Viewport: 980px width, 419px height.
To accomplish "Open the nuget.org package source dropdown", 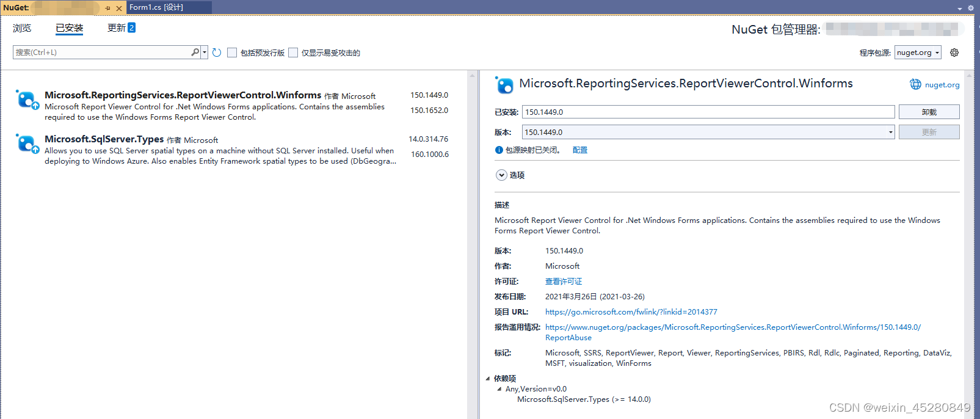I will click(x=918, y=53).
